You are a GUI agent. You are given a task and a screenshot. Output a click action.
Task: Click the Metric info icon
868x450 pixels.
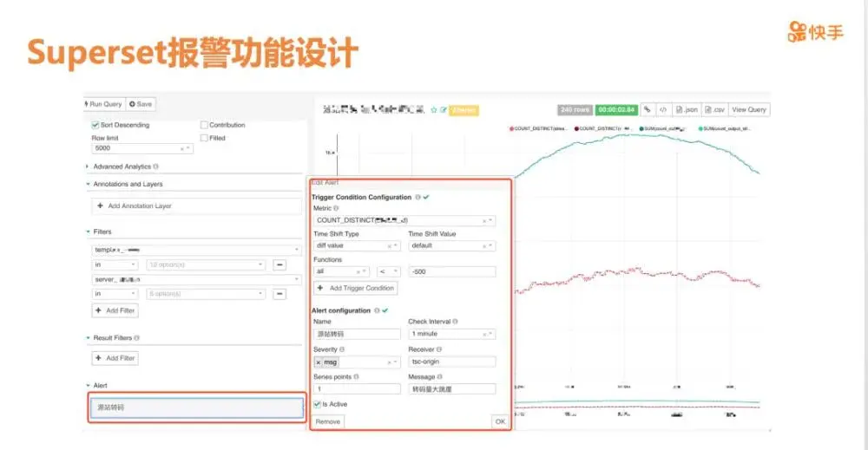click(336, 208)
